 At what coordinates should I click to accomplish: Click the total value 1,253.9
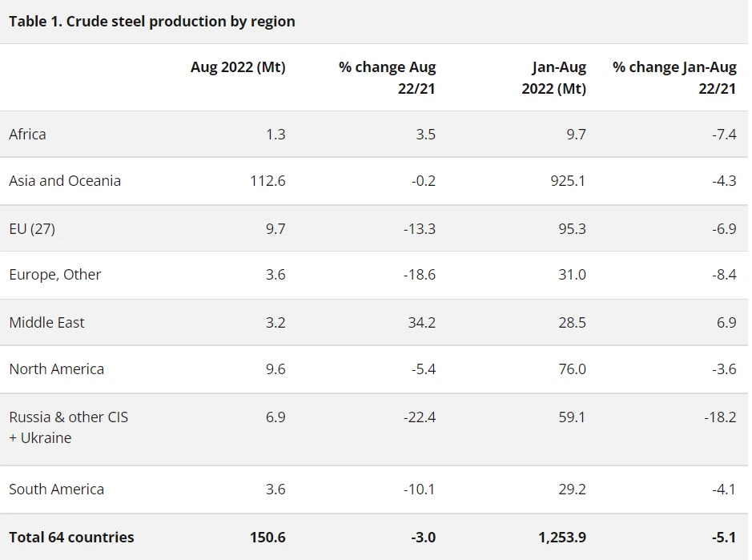pyautogui.click(x=562, y=538)
